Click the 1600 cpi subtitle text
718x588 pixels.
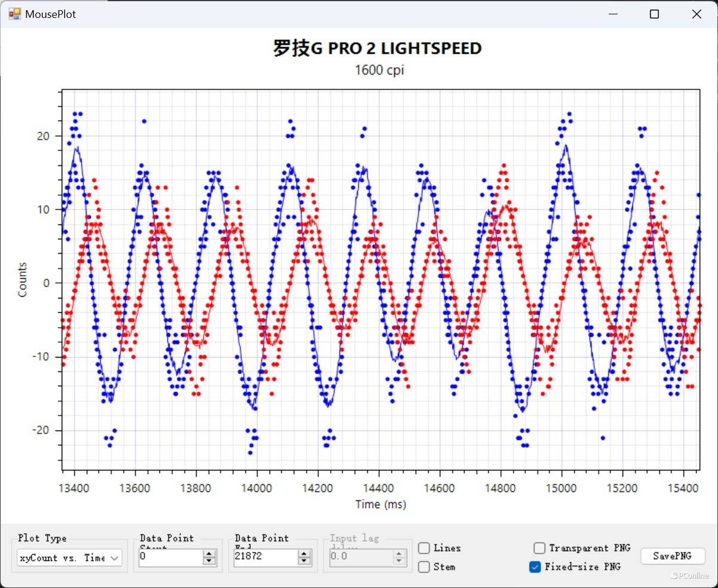pyautogui.click(x=379, y=70)
